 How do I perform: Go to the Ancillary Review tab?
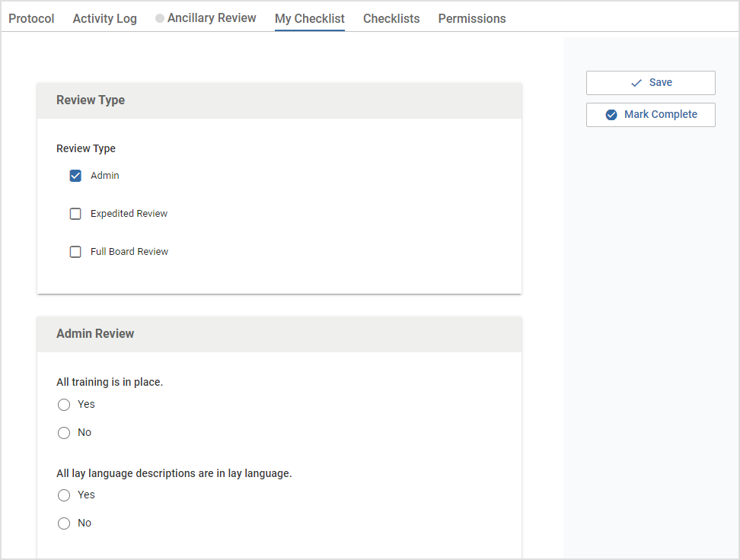211,17
